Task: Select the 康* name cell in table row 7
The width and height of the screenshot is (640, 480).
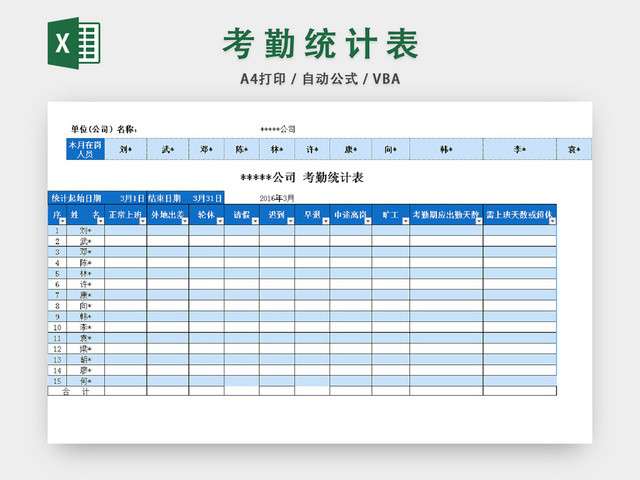Action: click(85, 295)
